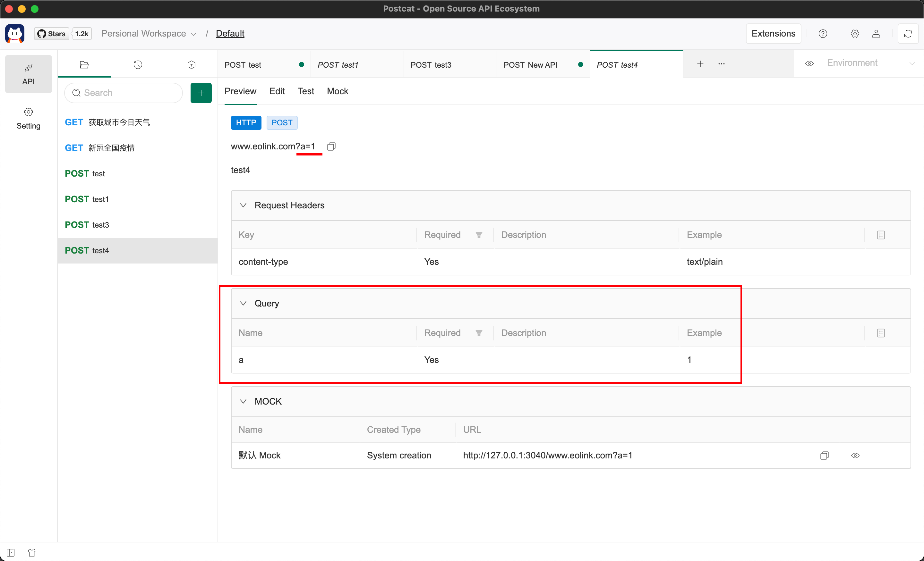Screen dimensions: 924x561
Task: Switch to the POST test3 tab
Action: click(450, 65)
